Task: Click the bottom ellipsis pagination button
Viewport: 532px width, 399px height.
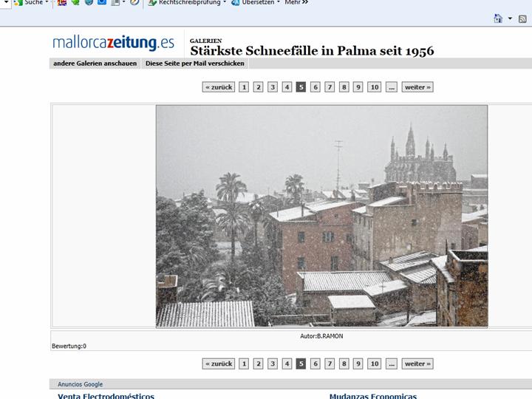Action: click(392, 364)
